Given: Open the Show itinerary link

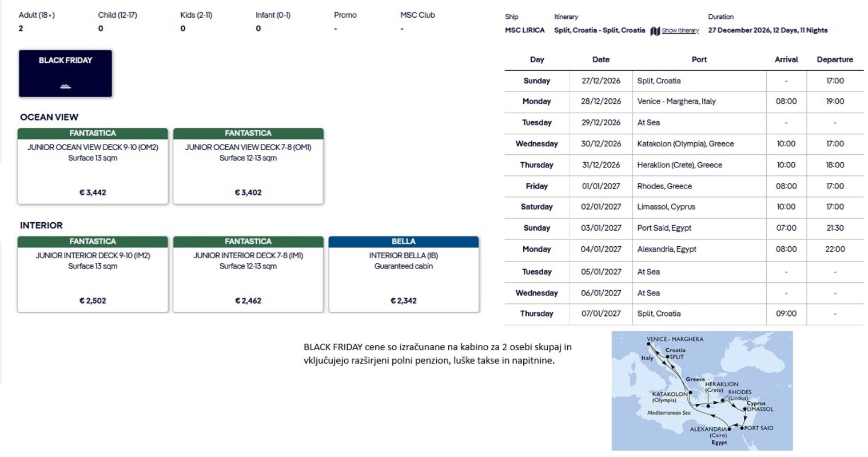Looking at the screenshot, I should pos(680,31).
